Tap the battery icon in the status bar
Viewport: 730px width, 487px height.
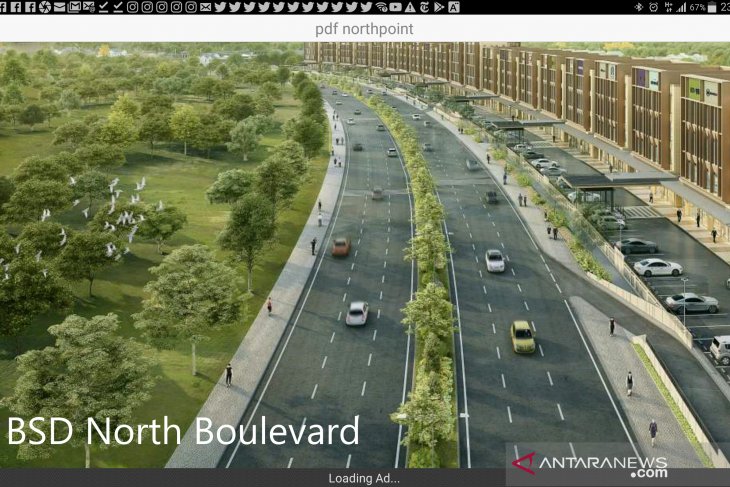click(712, 7)
